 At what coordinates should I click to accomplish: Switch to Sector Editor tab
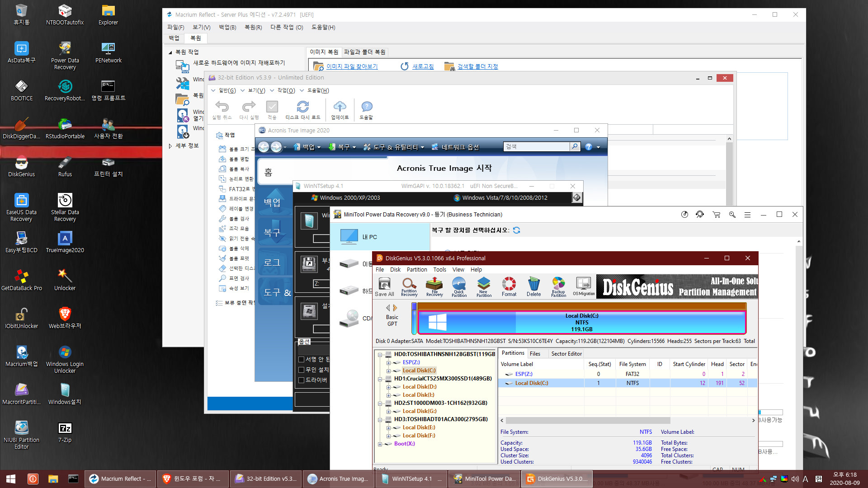coord(566,354)
